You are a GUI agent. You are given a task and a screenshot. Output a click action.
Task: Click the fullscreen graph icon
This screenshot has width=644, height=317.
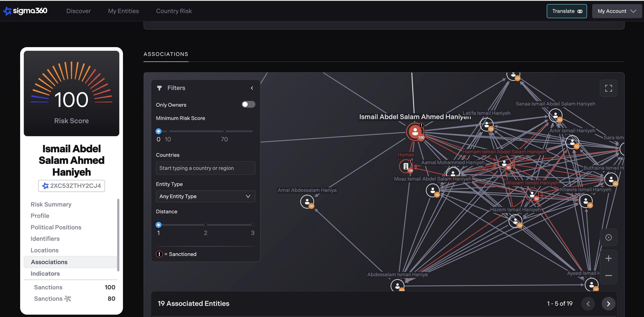coord(608,88)
